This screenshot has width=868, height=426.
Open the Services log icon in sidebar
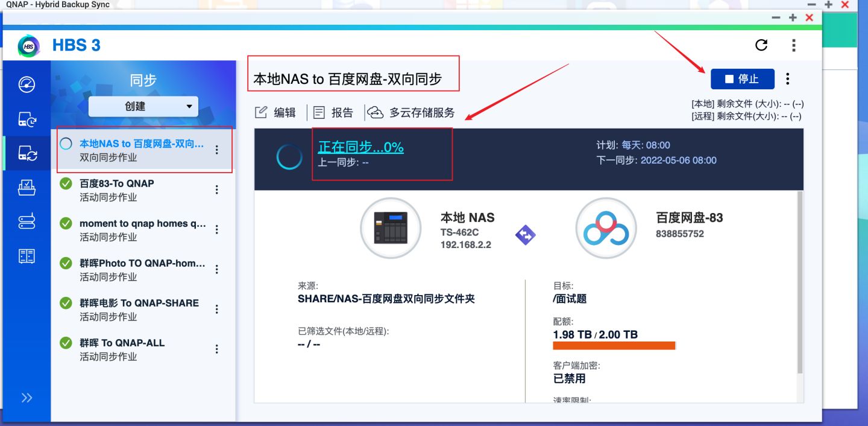27,255
